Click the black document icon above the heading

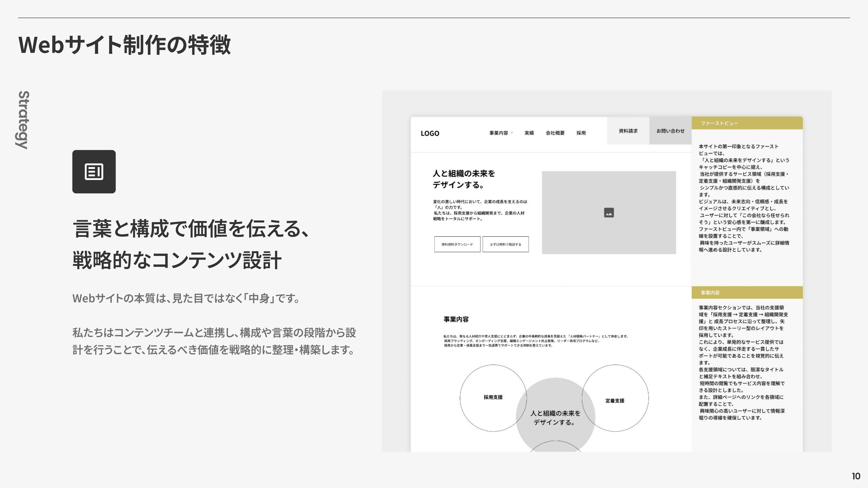point(94,172)
